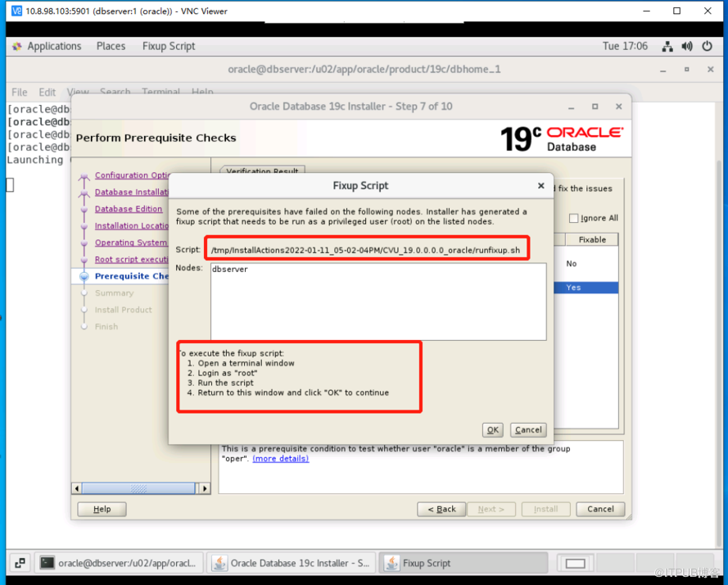Image resolution: width=728 pixels, height=585 pixels.
Task: Click the terminal icon in the taskbar
Action: point(47,563)
